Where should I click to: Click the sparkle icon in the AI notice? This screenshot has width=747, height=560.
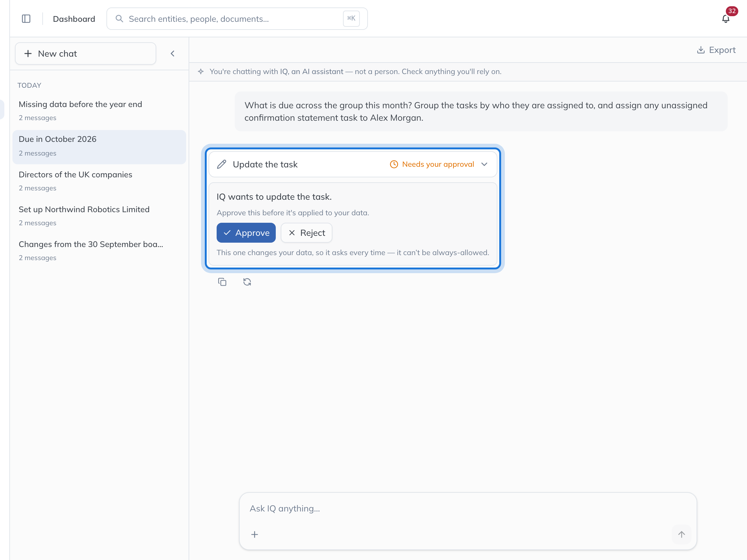tap(201, 72)
